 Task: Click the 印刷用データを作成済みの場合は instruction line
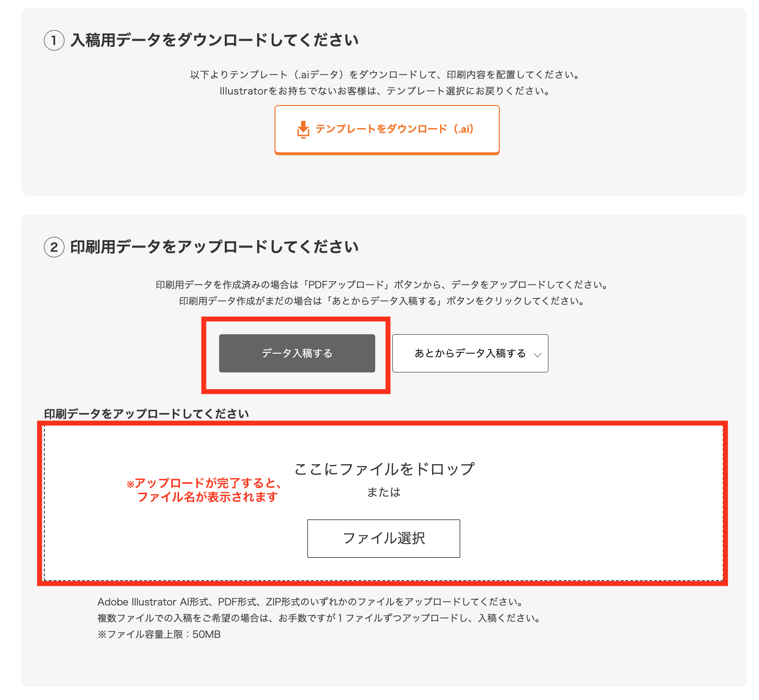(383, 285)
